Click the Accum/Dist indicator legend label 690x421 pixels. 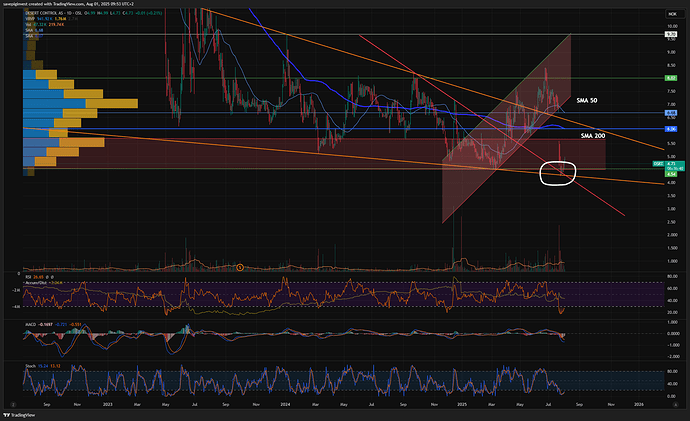pyautogui.click(x=36, y=283)
